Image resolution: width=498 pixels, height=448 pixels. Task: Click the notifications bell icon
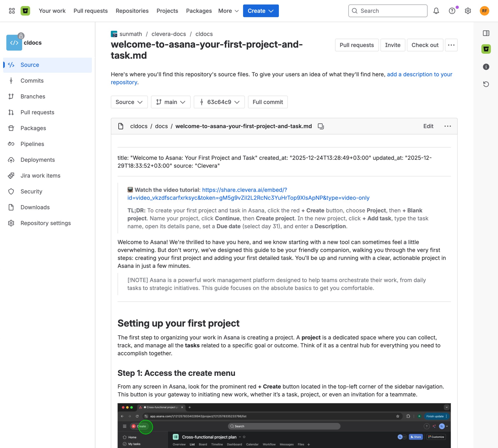pyautogui.click(x=436, y=11)
